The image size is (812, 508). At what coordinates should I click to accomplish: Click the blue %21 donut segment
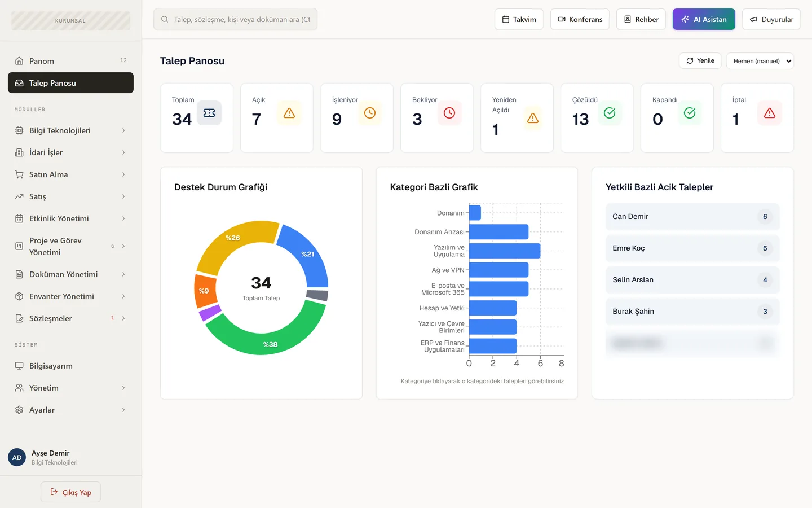point(307,253)
